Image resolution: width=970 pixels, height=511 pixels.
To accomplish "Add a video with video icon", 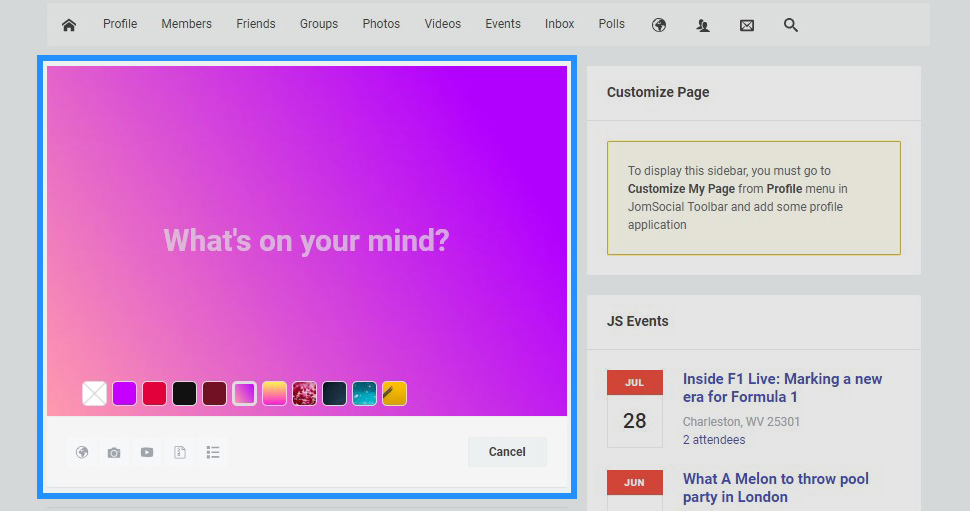I will point(147,452).
